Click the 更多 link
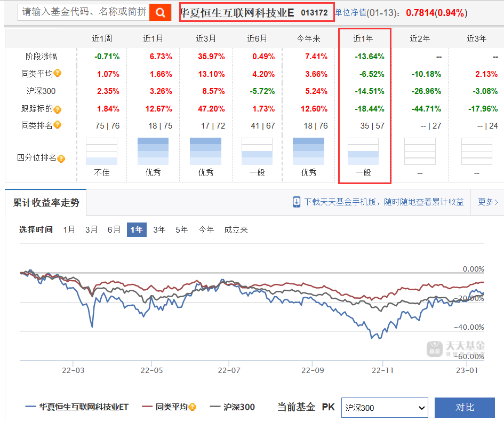 point(487,202)
